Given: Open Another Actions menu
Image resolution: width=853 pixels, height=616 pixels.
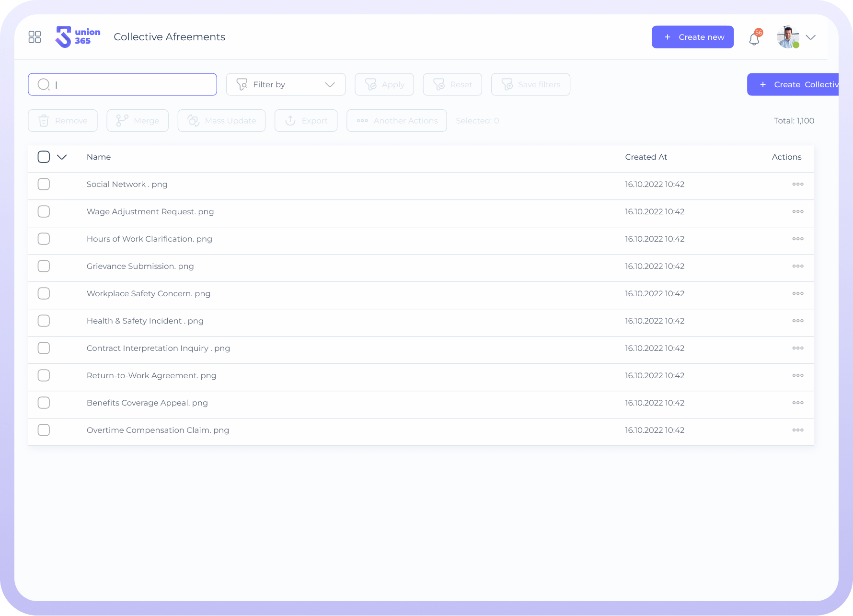Looking at the screenshot, I should pyautogui.click(x=397, y=121).
